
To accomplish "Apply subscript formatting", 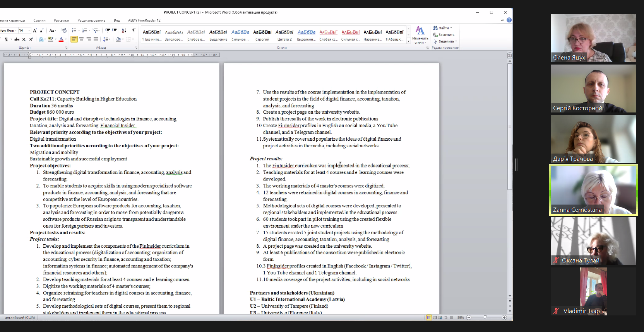I will [24, 39].
